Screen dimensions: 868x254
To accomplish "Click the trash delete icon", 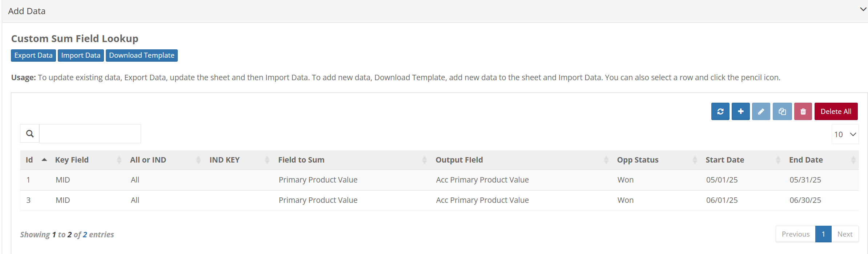I will point(803,111).
